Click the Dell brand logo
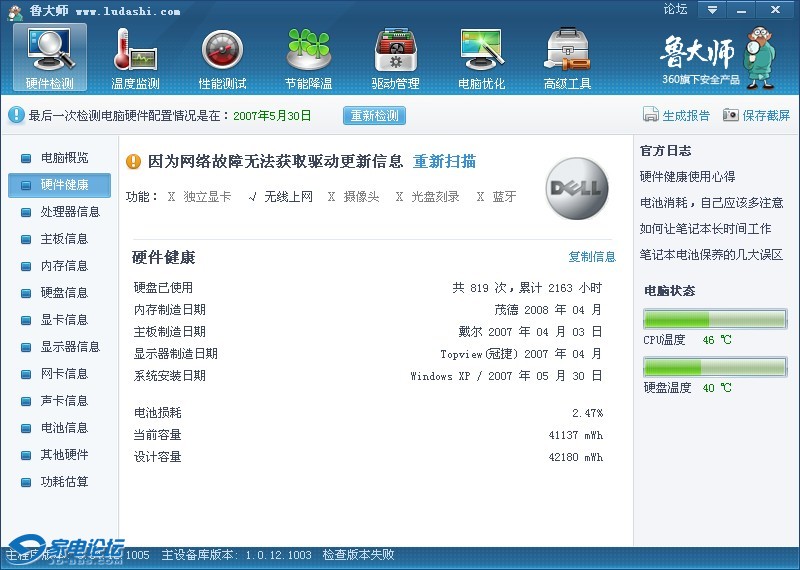800x570 pixels. [577, 189]
